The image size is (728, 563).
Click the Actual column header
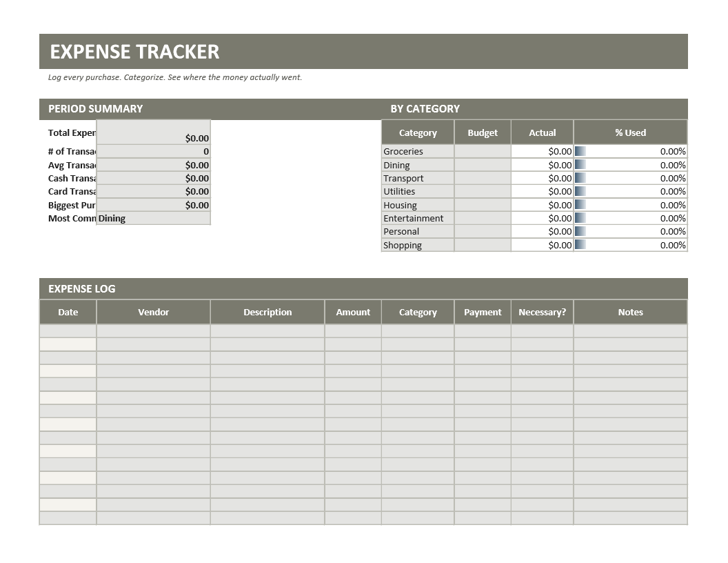(x=543, y=132)
